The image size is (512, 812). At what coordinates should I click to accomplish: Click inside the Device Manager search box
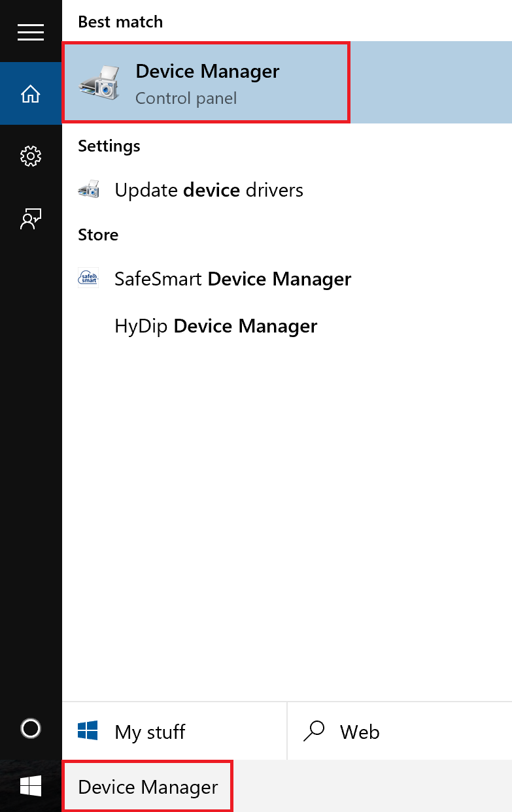coord(148,787)
